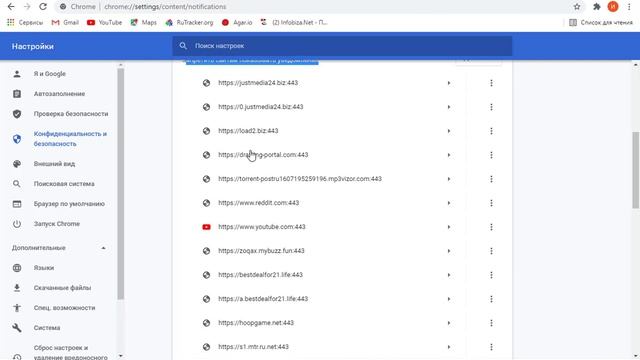The image size is (640, 360).
Task: Expand details arrow for zoqax.mybuzz.fun
Action: point(449,251)
